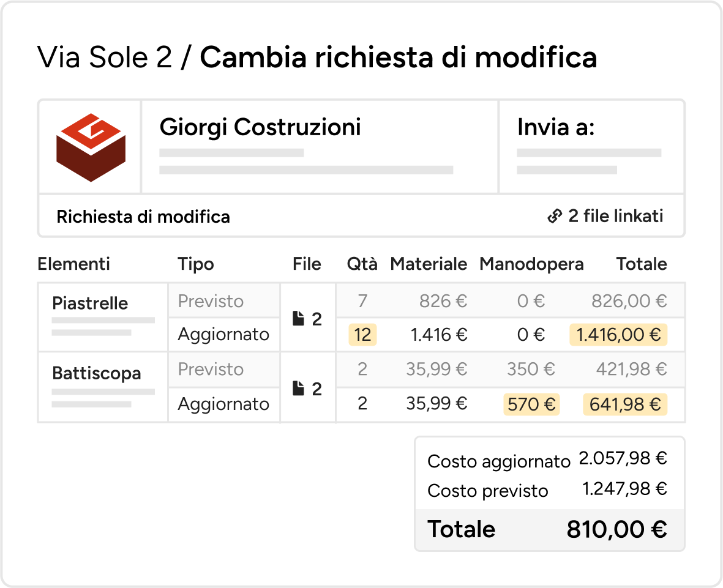The width and height of the screenshot is (723, 588).
Task: Select the Piastrelle element name
Action: (x=90, y=303)
